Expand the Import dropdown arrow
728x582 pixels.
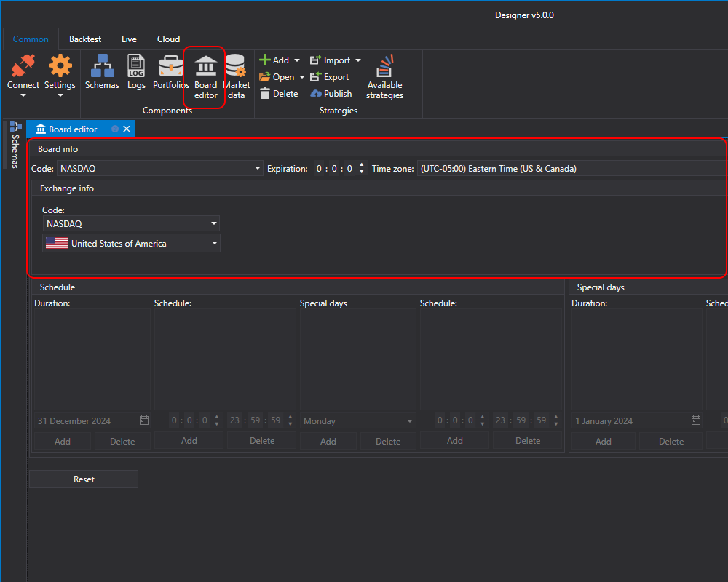click(358, 60)
